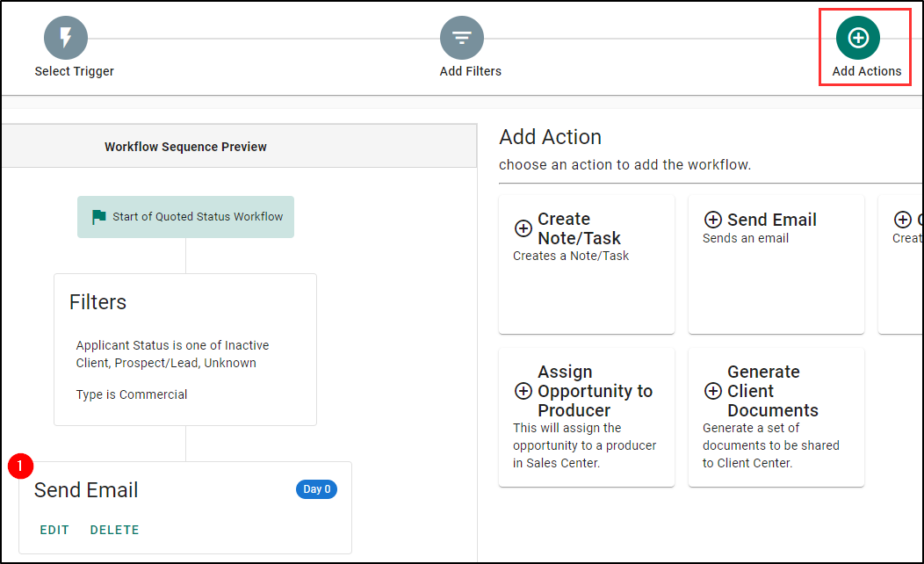Click the Select Trigger lightning bolt icon
This screenshot has height=564, width=924.
click(66, 38)
